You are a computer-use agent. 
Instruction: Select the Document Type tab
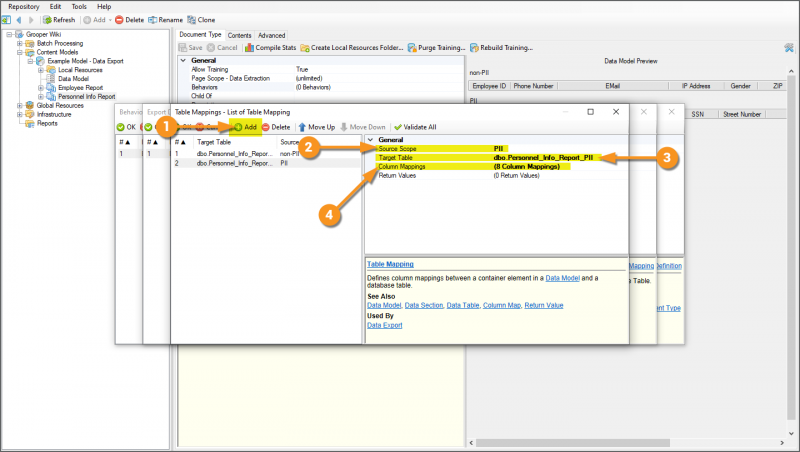(200, 35)
